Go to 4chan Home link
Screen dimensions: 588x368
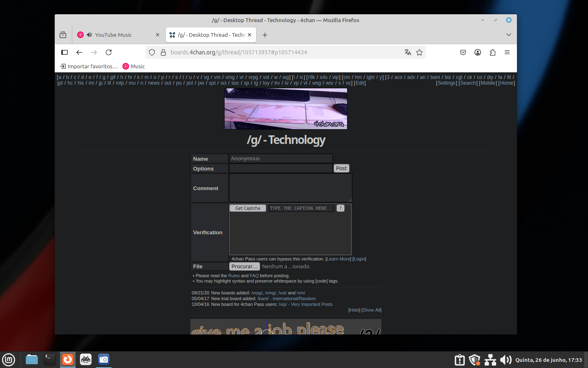pyautogui.click(x=507, y=83)
